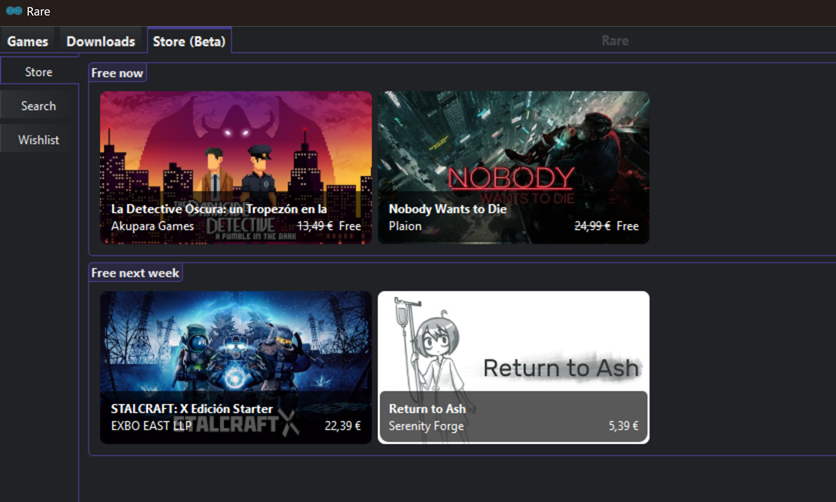
Task: Click the struck-through 13,49 € price
Action: (x=315, y=226)
